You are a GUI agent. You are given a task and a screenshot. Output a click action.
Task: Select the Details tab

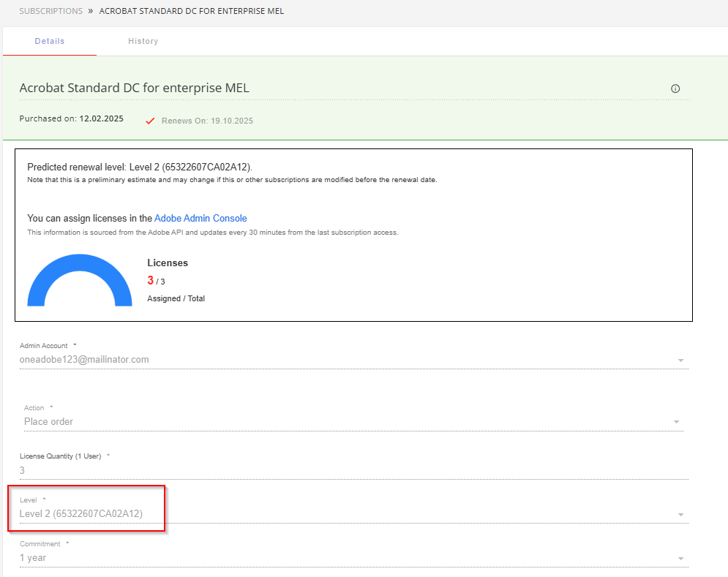pyautogui.click(x=50, y=41)
